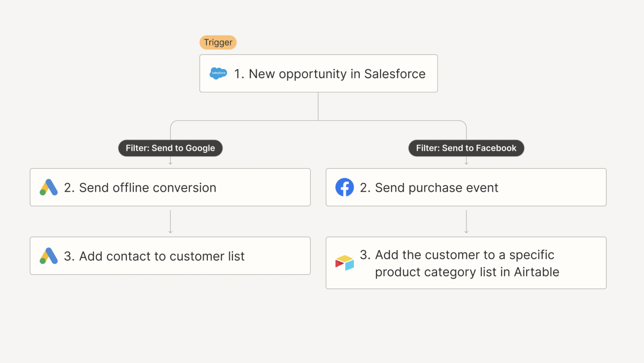Open the Filter: Send to Google pill
Viewport: 644px width, 363px height.
click(x=170, y=148)
